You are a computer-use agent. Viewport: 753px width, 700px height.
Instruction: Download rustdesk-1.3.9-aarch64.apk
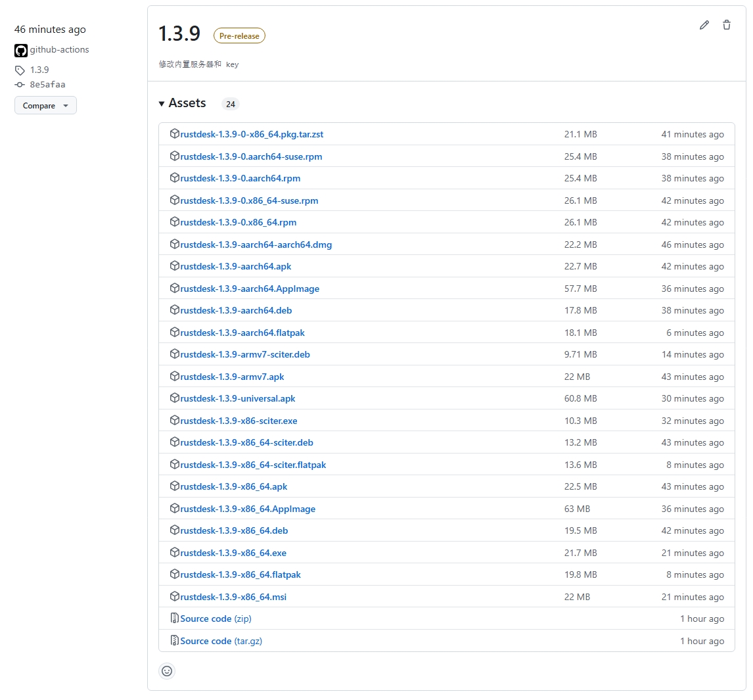[x=236, y=267]
